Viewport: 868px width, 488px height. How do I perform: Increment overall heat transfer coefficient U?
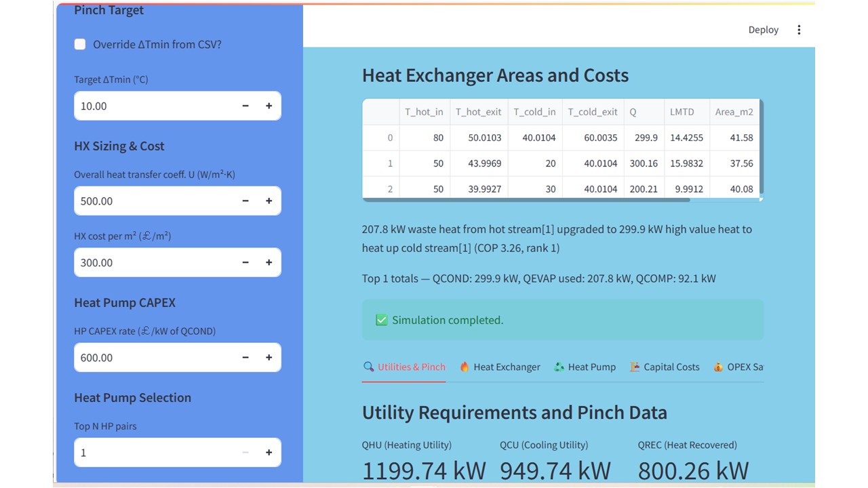(x=269, y=201)
